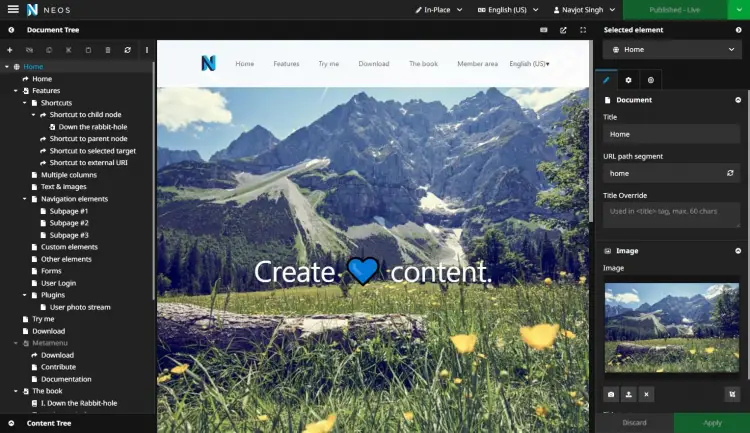The width and height of the screenshot is (750, 433).
Task: Cut the selected node in tree toolbar
Action: pyautogui.click(x=68, y=50)
